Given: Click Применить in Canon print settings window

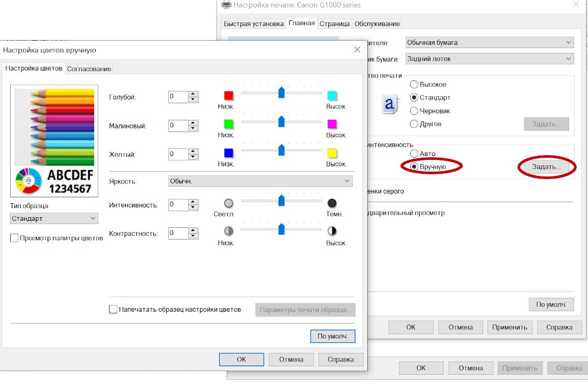Looking at the screenshot, I should point(509,327).
